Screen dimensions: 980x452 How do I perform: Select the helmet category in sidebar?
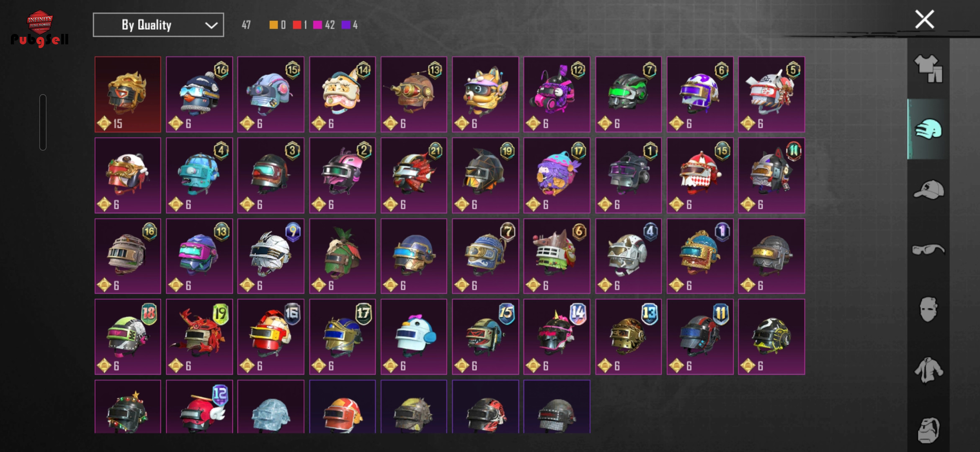[x=928, y=129]
